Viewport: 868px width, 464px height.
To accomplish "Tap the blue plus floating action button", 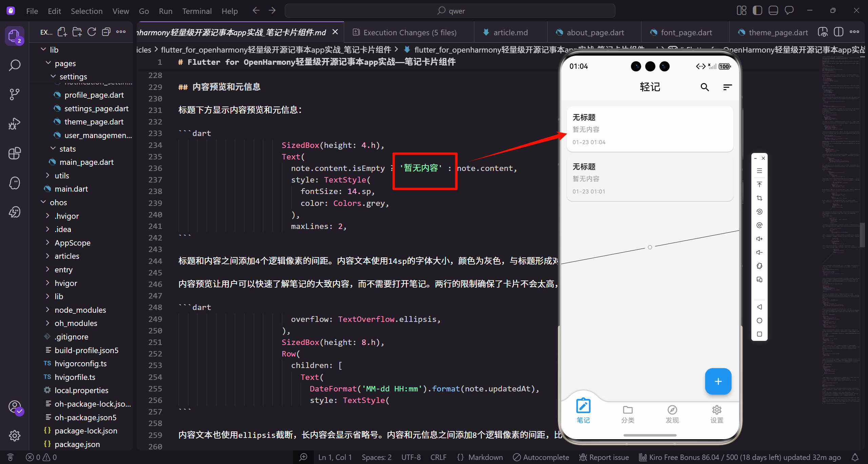I will (718, 381).
